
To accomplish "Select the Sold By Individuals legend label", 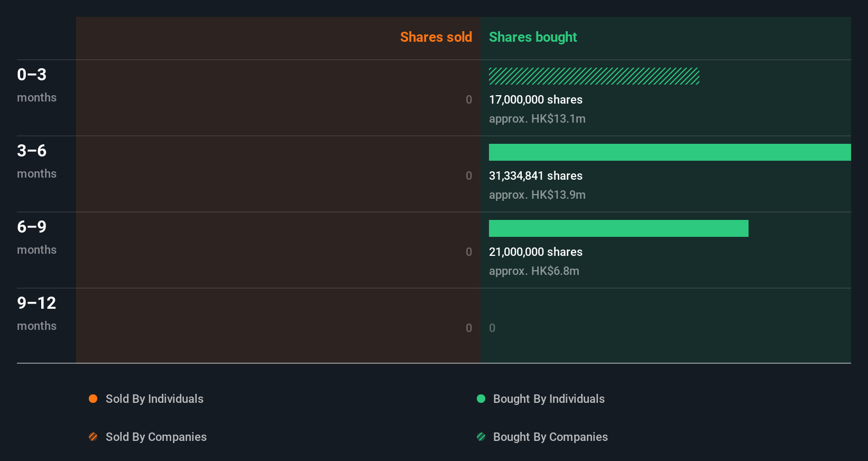I will pos(154,399).
